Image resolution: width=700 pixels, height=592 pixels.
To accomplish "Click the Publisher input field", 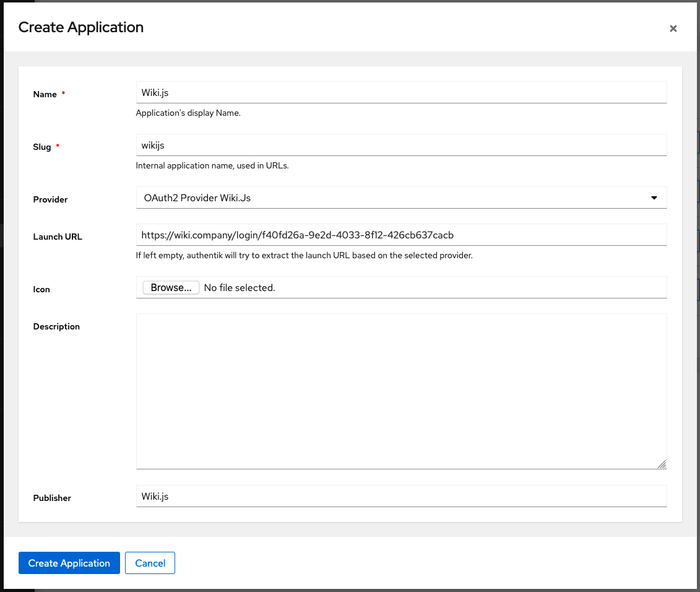I will (401, 496).
